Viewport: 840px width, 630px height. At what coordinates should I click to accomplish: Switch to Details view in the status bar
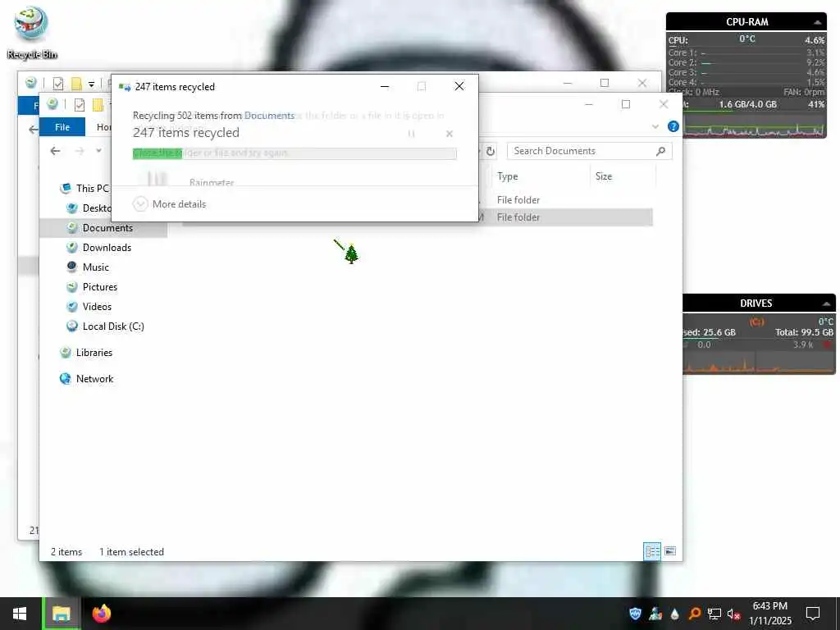(652, 551)
